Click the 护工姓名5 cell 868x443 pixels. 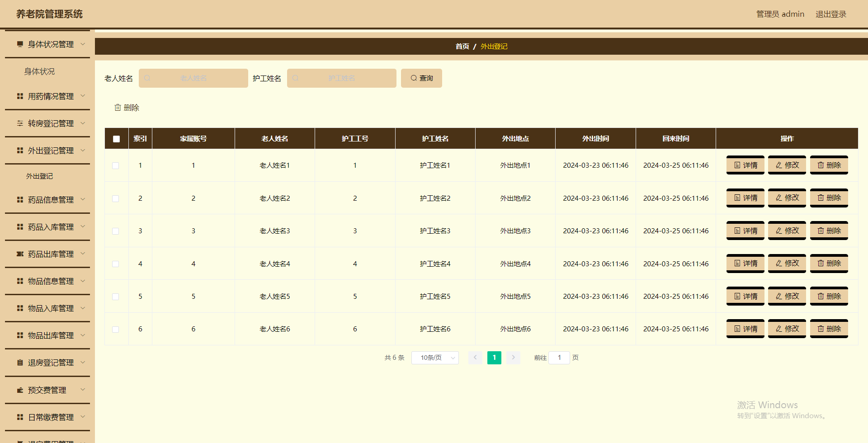pos(435,296)
